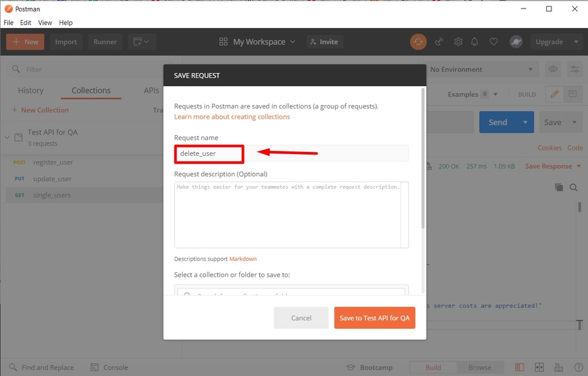The image size is (588, 376).
Task: Click the orange sync icon in the header
Action: click(x=418, y=41)
